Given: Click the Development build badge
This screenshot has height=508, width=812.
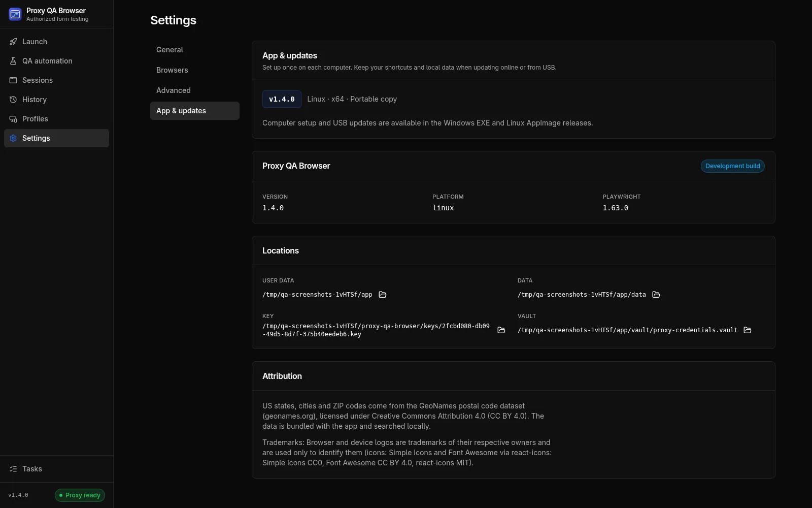Looking at the screenshot, I should point(733,166).
